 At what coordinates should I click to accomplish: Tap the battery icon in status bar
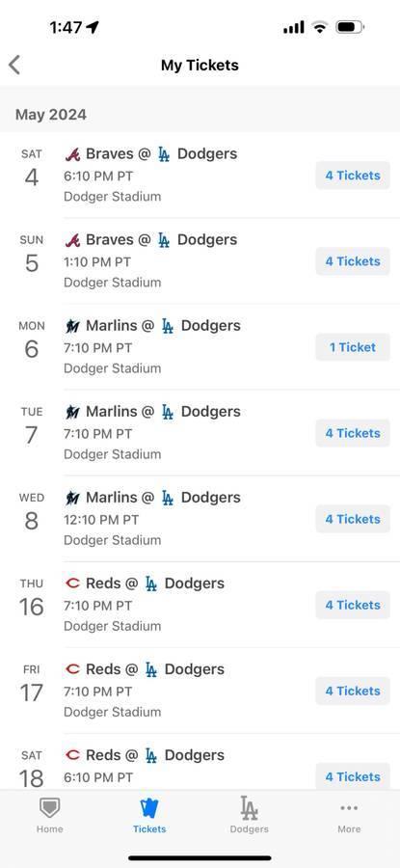point(350,27)
